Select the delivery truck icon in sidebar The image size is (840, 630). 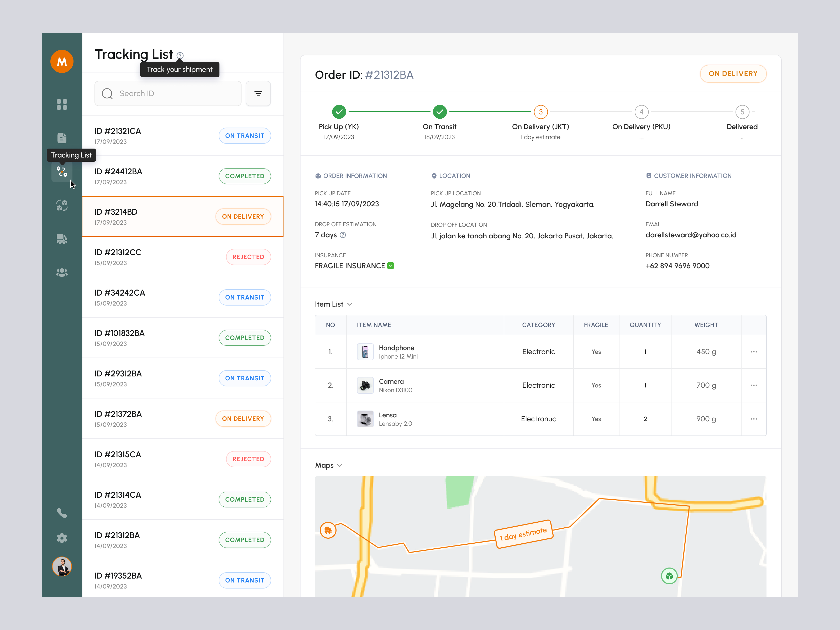62,239
